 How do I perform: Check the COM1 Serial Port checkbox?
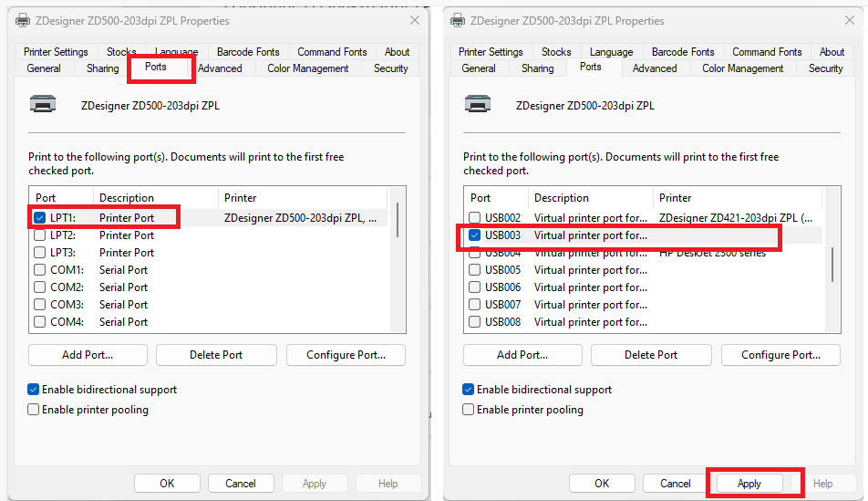coord(40,270)
